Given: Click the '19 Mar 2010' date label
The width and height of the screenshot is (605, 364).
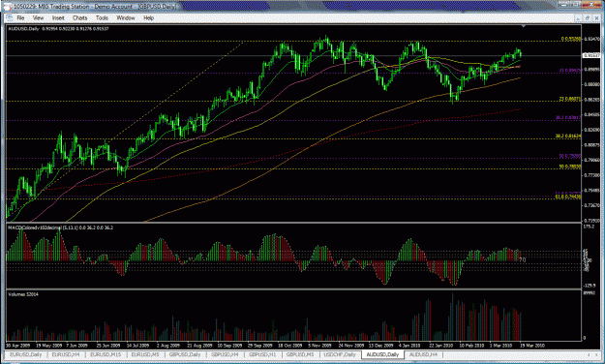Looking at the screenshot, I should click(x=532, y=346).
